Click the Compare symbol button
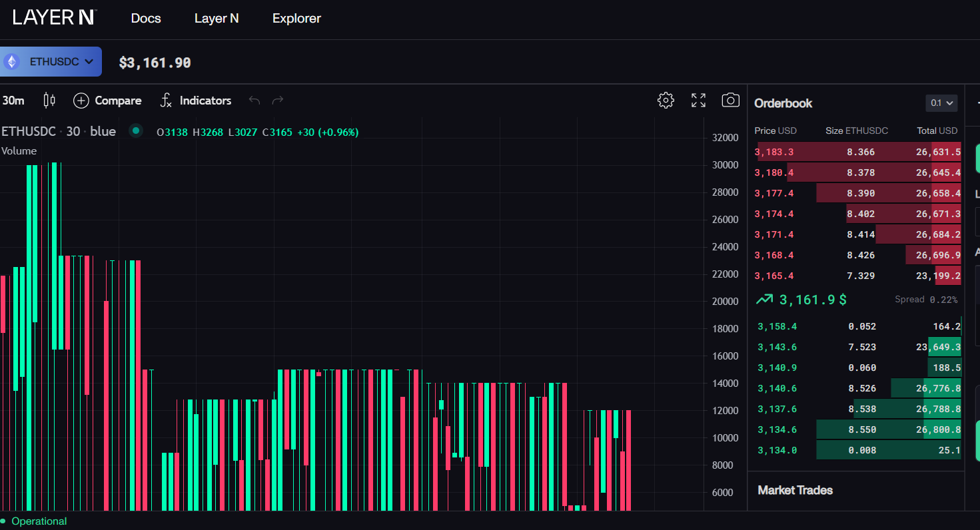Screen dimensions: 980x530 107,101
